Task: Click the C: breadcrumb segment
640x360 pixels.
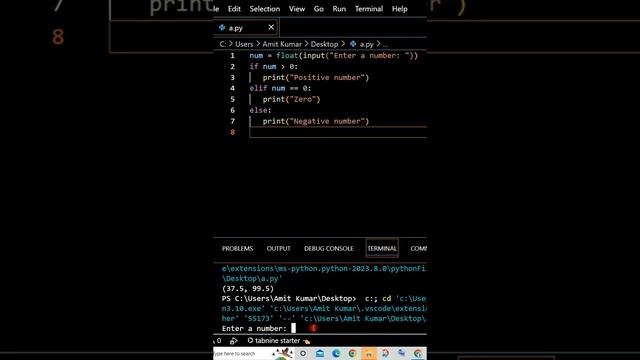Action: (222, 44)
